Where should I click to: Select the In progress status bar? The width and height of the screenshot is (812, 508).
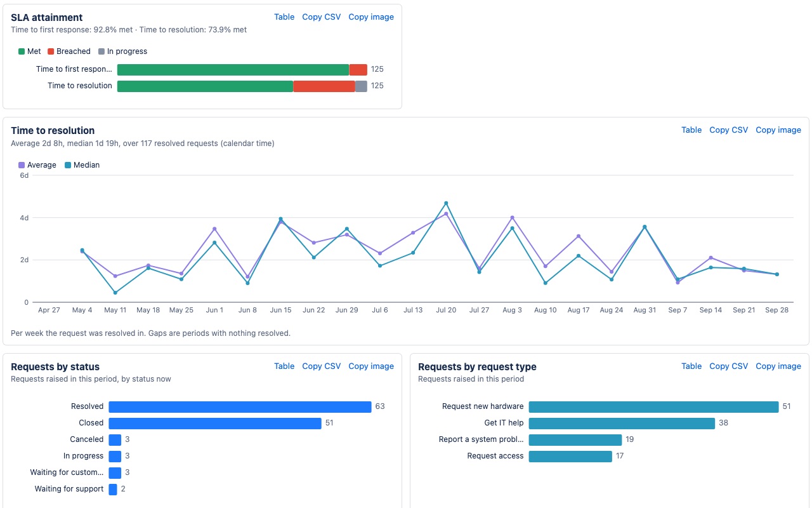[115, 456]
